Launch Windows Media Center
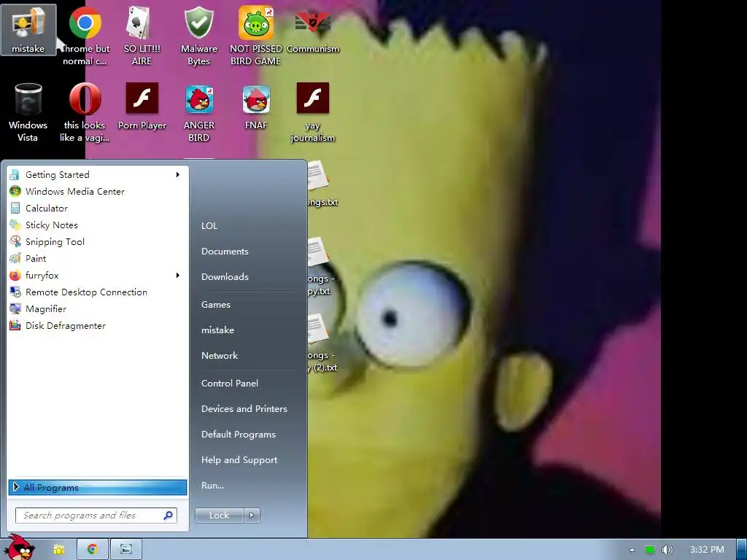 point(97,192)
